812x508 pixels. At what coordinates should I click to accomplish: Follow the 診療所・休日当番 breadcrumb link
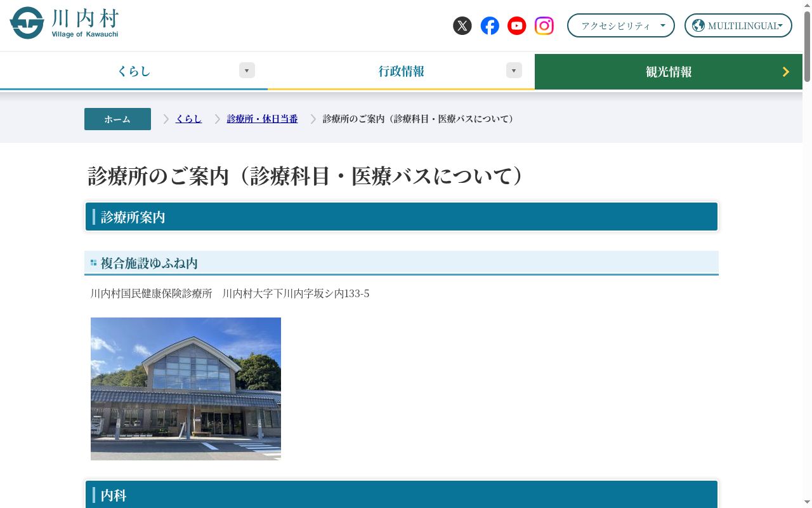pyautogui.click(x=262, y=119)
